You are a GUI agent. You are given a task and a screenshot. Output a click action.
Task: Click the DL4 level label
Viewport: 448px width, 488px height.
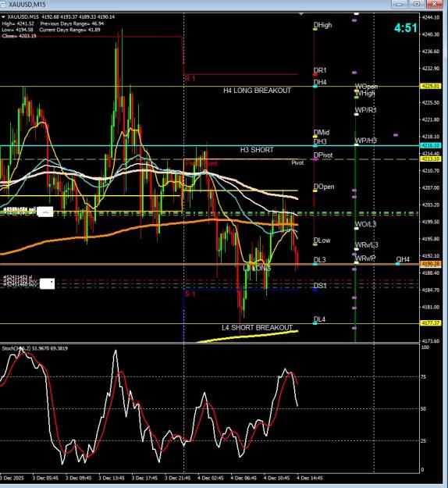click(319, 319)
